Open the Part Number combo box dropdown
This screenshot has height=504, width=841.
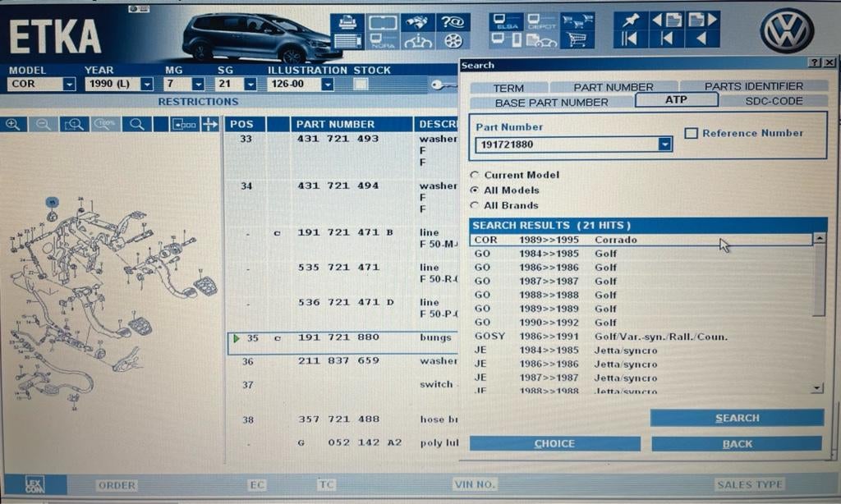(x=664, y=144)
